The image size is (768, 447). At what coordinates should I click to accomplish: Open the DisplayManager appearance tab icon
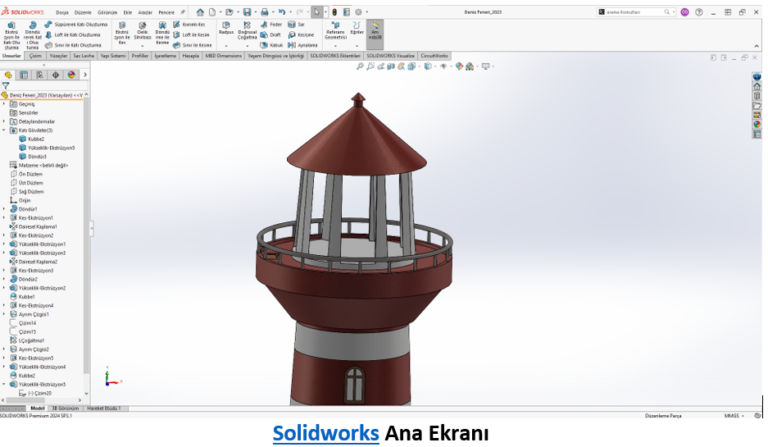[71, 75]
